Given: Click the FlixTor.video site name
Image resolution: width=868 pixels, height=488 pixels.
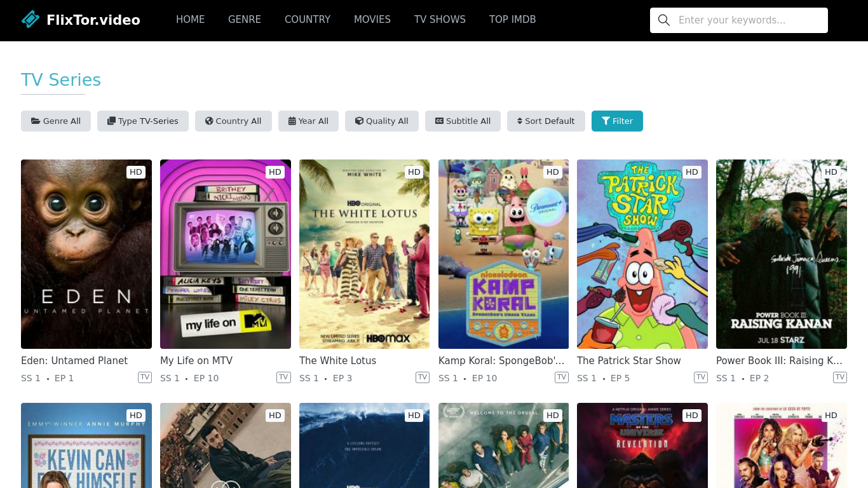Looking at the screenshot, I should (93, 20).
